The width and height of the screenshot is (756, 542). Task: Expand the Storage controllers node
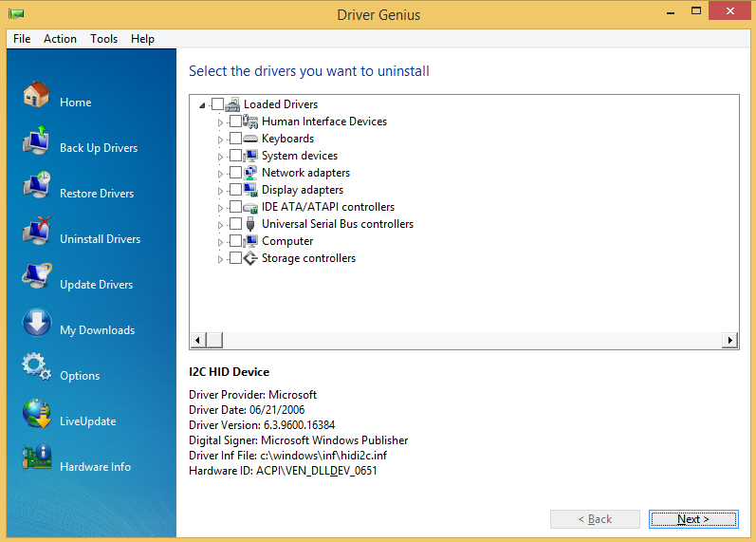pos(220,260)
